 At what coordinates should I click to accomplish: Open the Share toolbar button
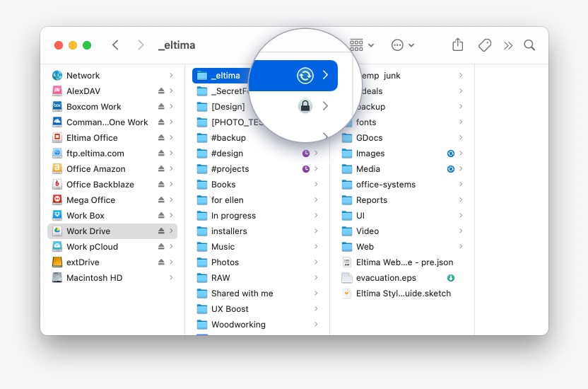pos(457,45)
